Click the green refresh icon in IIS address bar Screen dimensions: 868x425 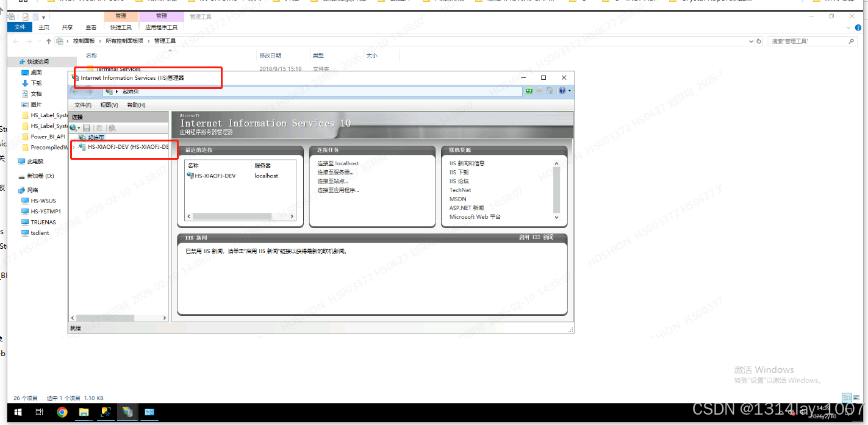pyautogui.click(x=529, y=91)
